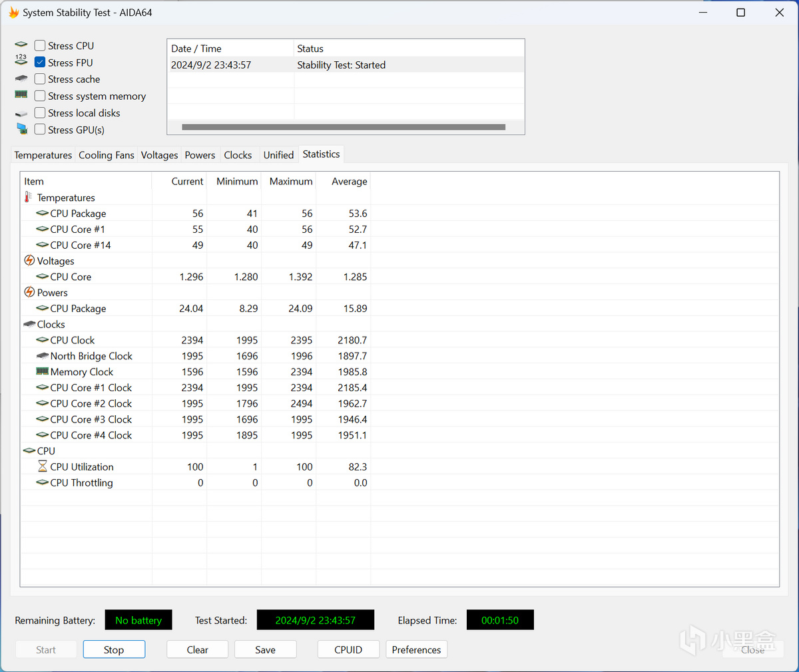Image resolution: width=799 pixels, height=672 pixels.
Task: Click the 'CPU Core #1 Clock' row label
Action: click(91, 387)
